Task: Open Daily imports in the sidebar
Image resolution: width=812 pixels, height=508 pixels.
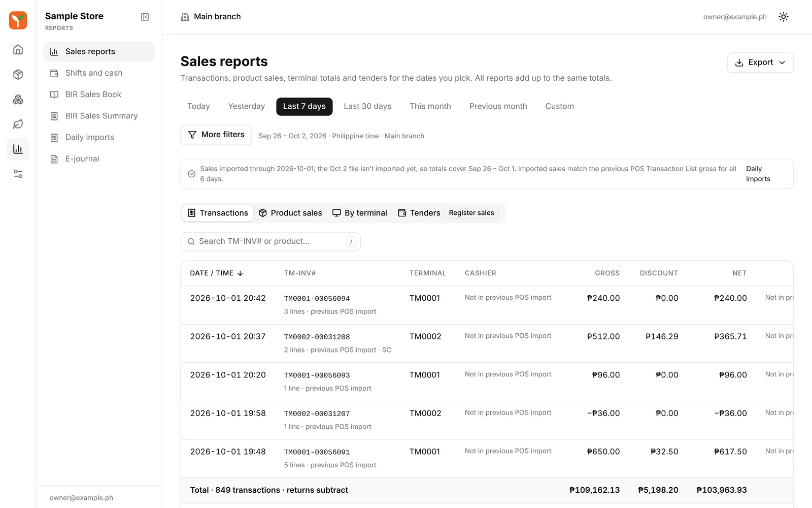Action: [x=99, y=137]
